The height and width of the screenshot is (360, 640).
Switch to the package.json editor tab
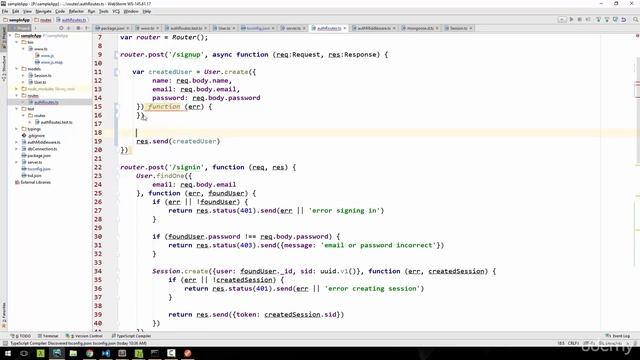point(111,28)
